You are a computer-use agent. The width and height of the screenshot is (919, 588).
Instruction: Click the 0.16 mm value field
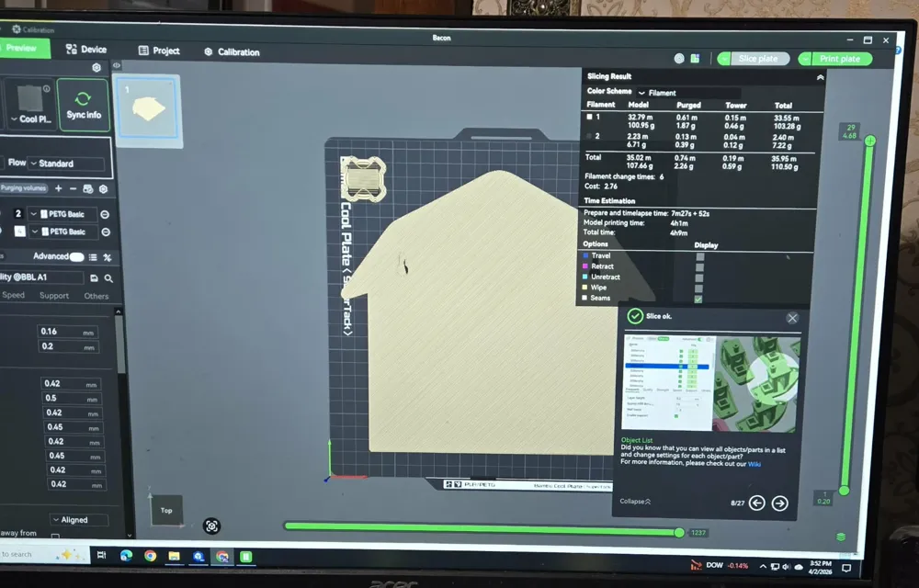[67, 332]
